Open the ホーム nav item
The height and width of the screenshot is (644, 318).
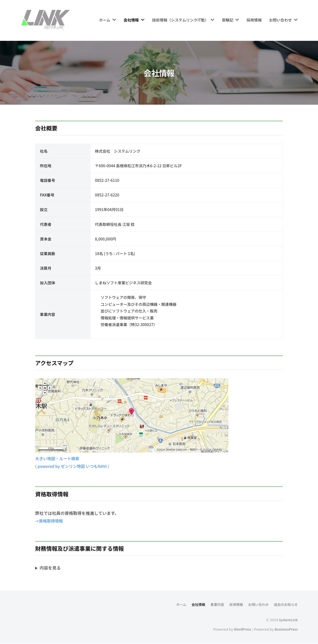(x=105, y=20)
